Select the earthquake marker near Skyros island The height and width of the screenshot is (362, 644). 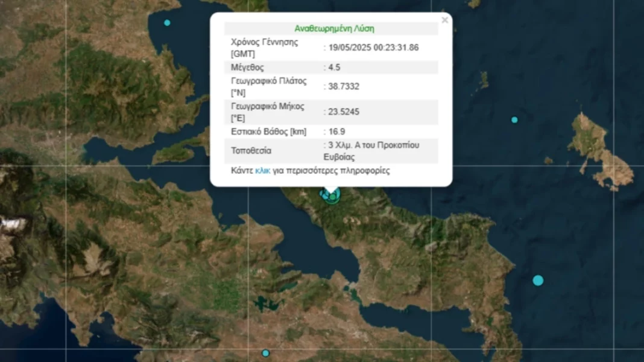coord(513,119)
